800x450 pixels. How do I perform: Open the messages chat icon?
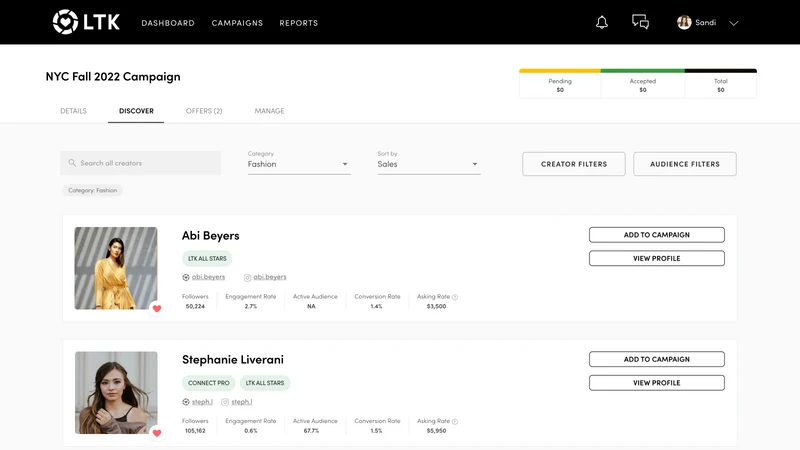click(640, 22)
